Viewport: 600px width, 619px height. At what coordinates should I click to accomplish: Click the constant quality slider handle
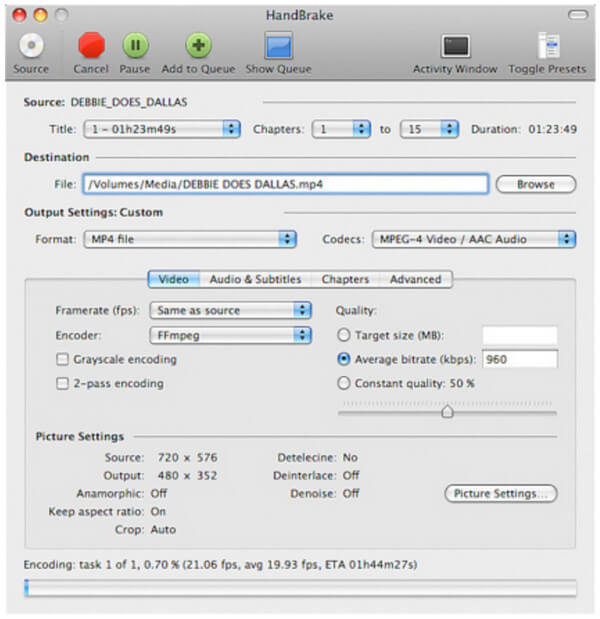447,411
